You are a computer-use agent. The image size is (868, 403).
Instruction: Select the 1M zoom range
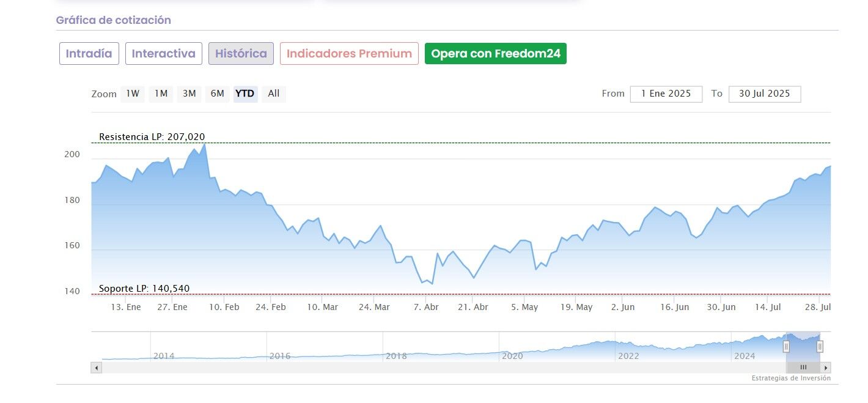tap(161, 94)
